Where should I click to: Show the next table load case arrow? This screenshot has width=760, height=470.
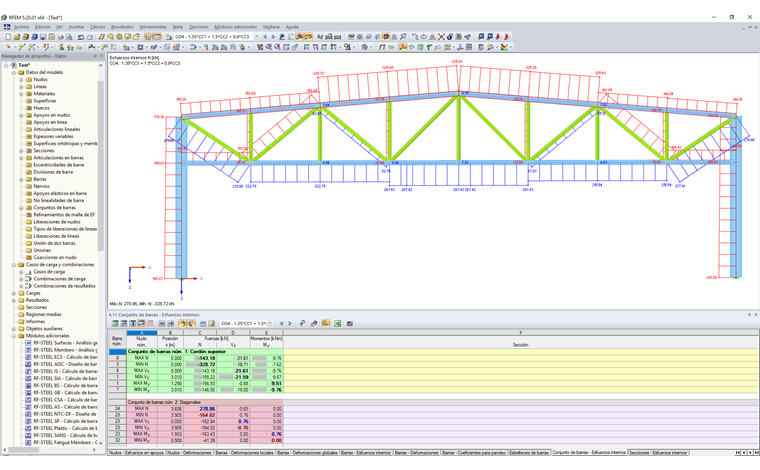tap(290, 324)
